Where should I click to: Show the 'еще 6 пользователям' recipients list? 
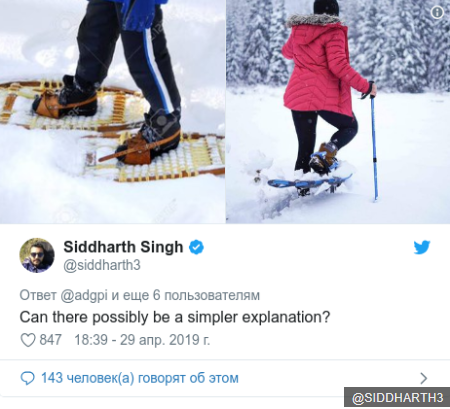[x=185, y=295]
